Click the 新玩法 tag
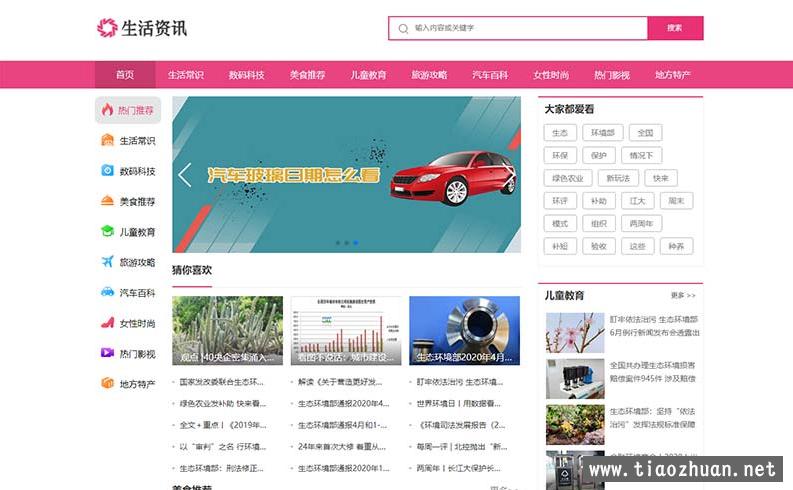The image size is (793, 490). pos(618,178)
